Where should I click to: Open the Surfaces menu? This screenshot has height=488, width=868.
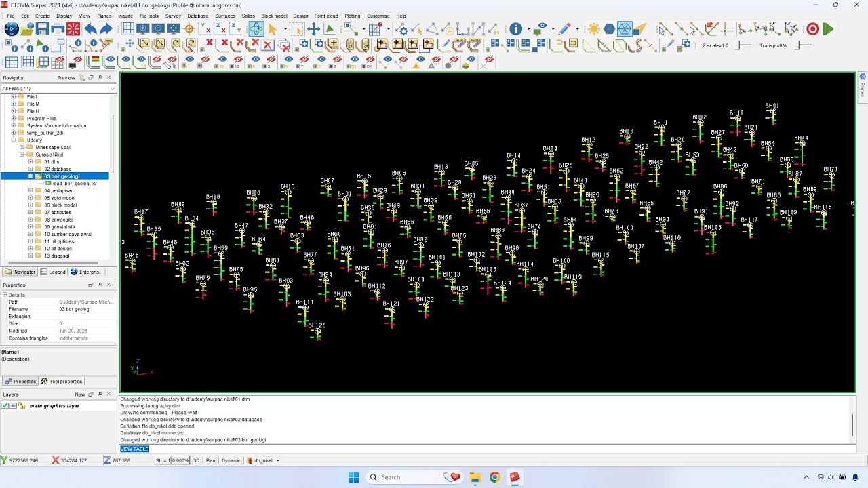pyautogui.click(x=225, y=16)
